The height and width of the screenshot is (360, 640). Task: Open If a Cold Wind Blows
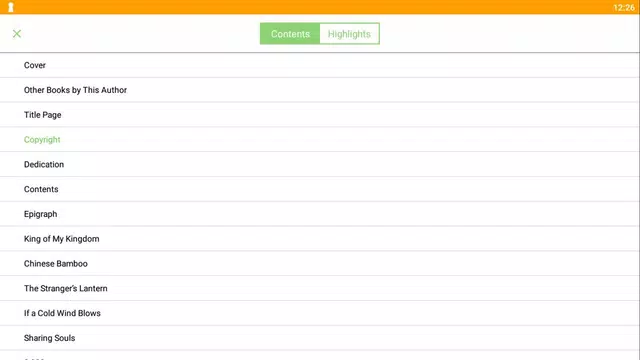coord(320,313)
